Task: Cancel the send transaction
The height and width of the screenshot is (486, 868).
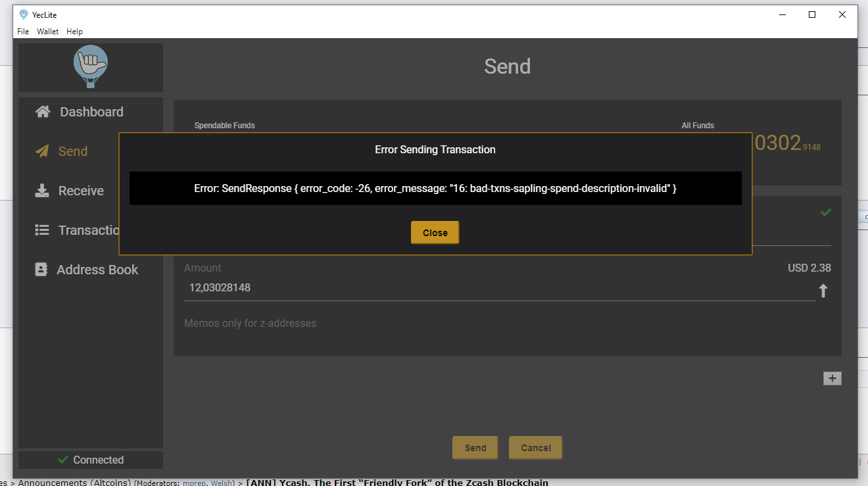Action: click(x=535, y=448)
